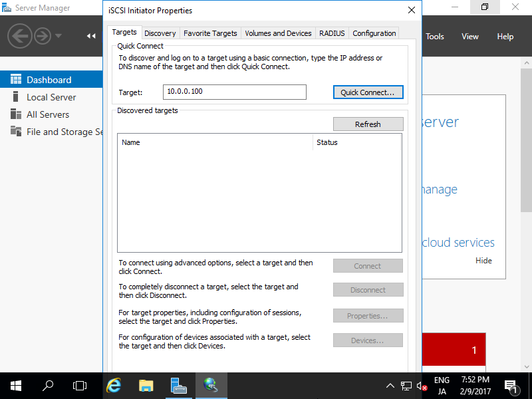
Task: Open the taskbar clock and date
Action: [475, 386]
